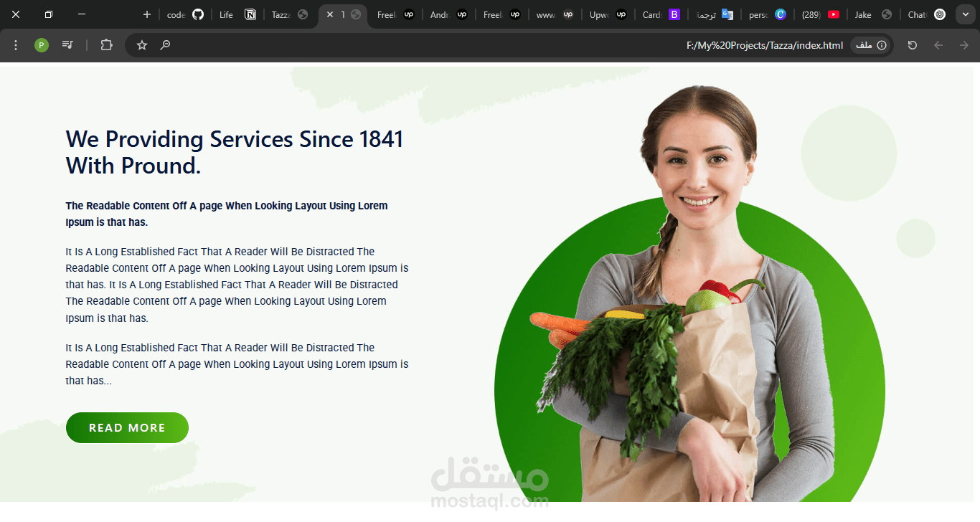
Task: Switch to the Google Translate ترجمة tab
Action: [x=715, y=14]
